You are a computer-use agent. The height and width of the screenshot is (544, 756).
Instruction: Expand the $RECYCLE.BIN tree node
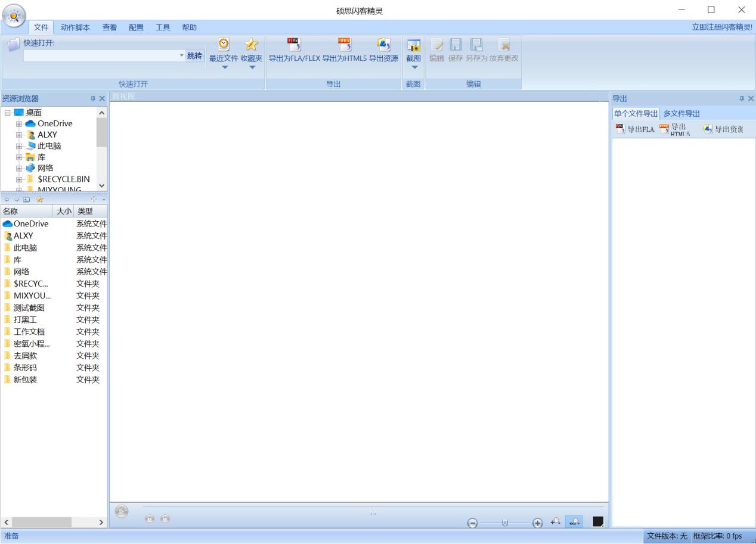(19, 179)
